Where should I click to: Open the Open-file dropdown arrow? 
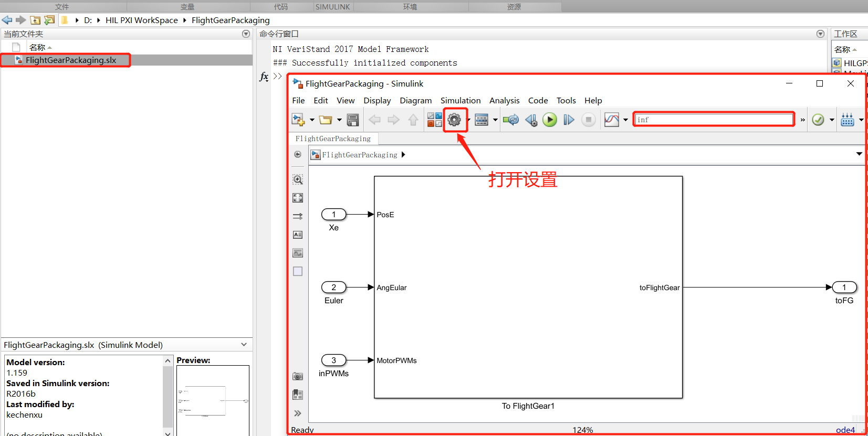pos(339,120)
